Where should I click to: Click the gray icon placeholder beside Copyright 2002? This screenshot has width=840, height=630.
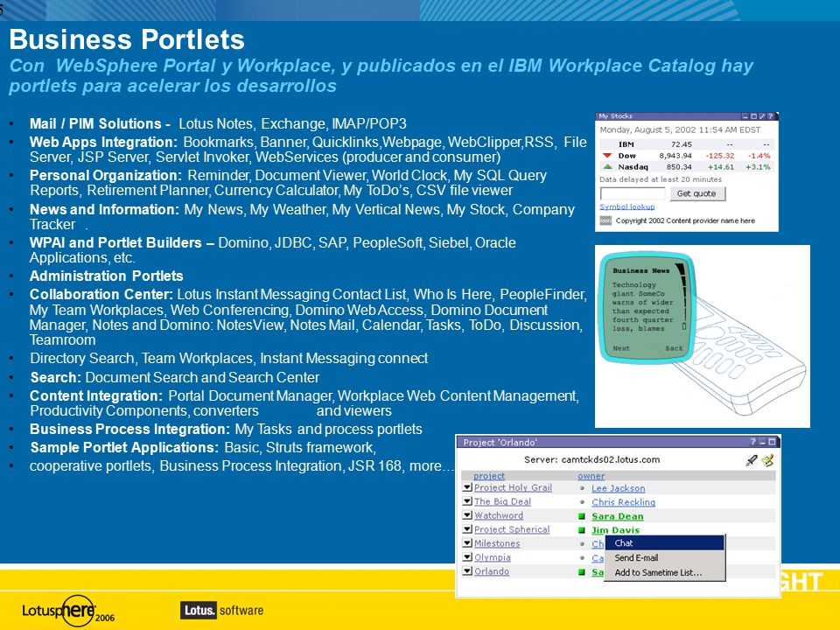click(605, 220)
